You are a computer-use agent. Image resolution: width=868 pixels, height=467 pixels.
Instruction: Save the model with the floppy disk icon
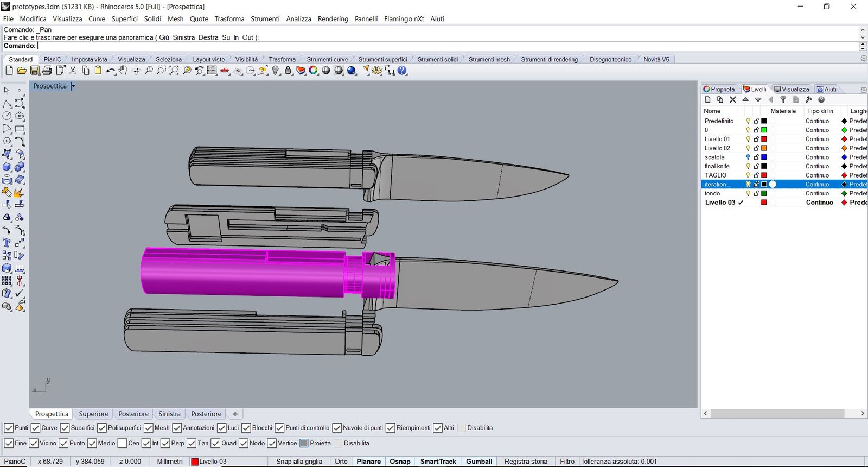35,71
